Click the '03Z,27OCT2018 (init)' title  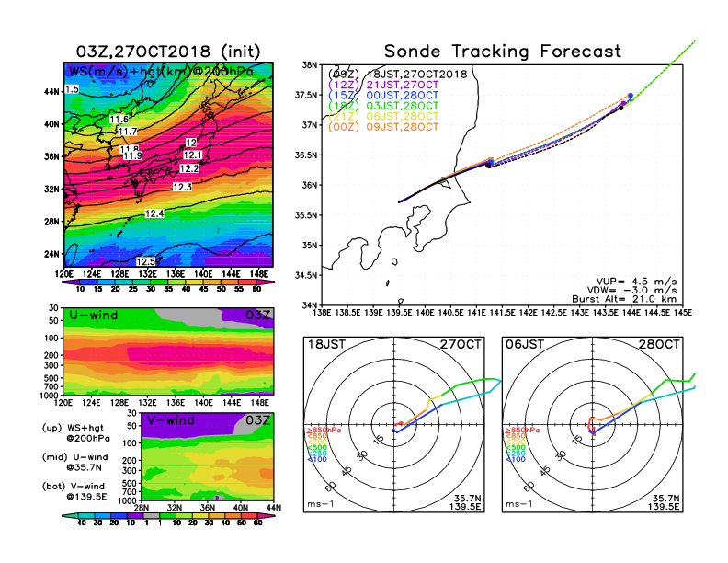click(168, 51)
